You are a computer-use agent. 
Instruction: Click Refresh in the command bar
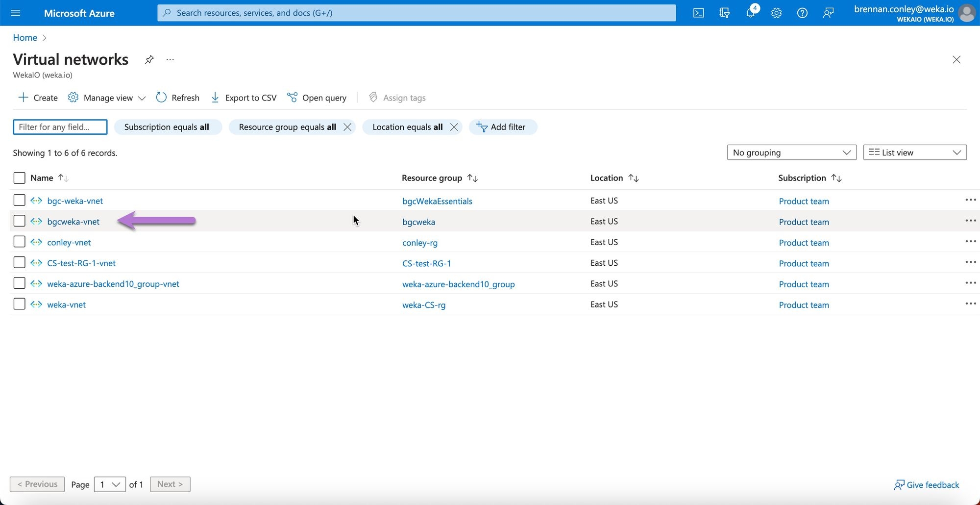pyautogui.click(x=177, y=98)
